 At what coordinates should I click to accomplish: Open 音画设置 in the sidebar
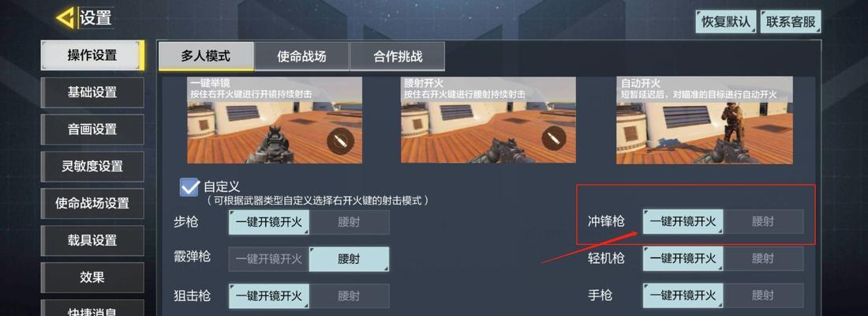point(92,130)
